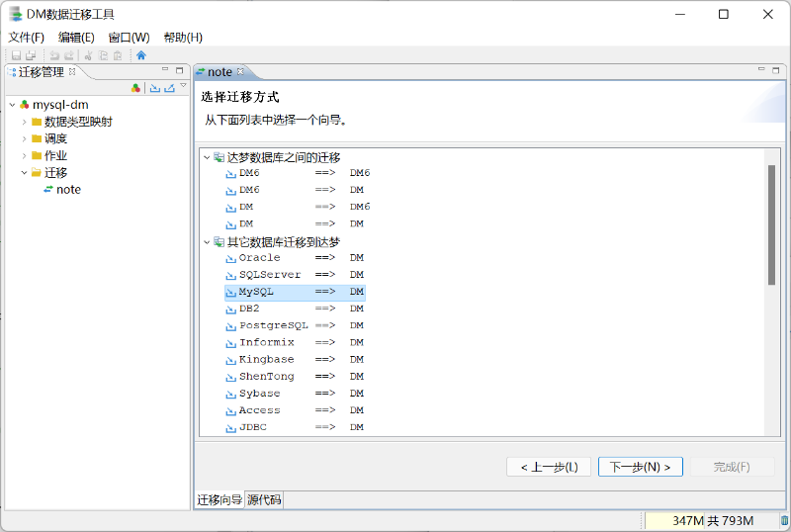Choose Oracle ==> DM migration
The height and width of the screenshot is (532, 791).
click(295, 258)
